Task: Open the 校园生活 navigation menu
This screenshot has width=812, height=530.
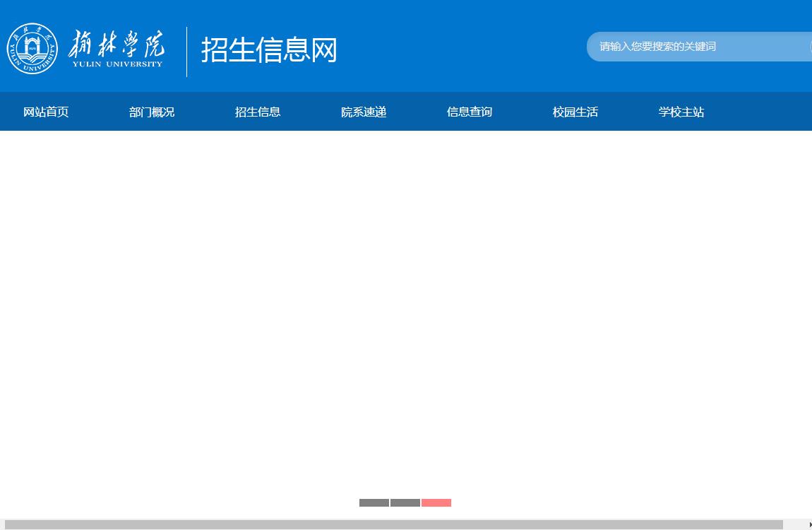Action: 575,112
